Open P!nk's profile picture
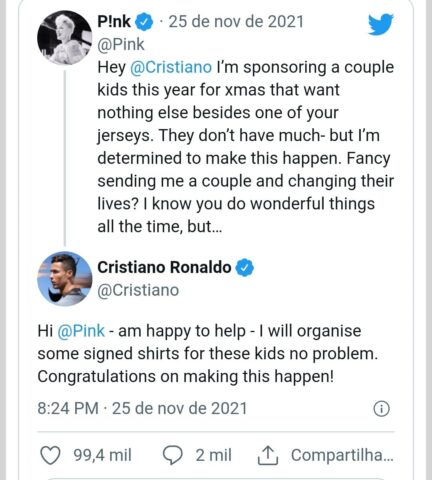 [x=64, y=38]
